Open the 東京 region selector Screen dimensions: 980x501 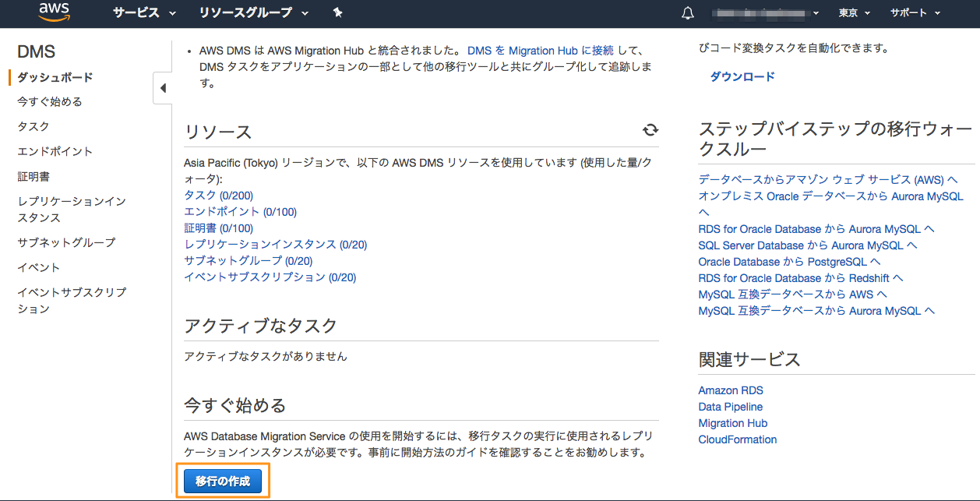click(x=854, y=13)
